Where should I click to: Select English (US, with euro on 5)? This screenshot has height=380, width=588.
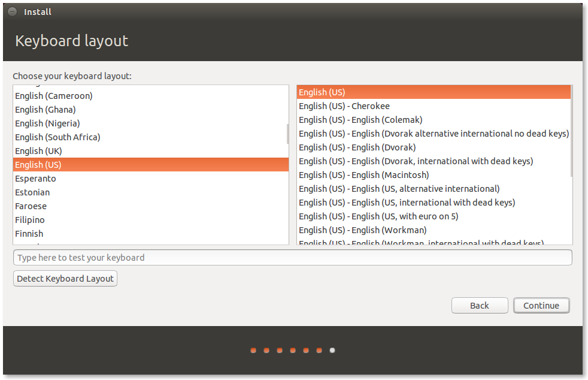coord(434,216)
